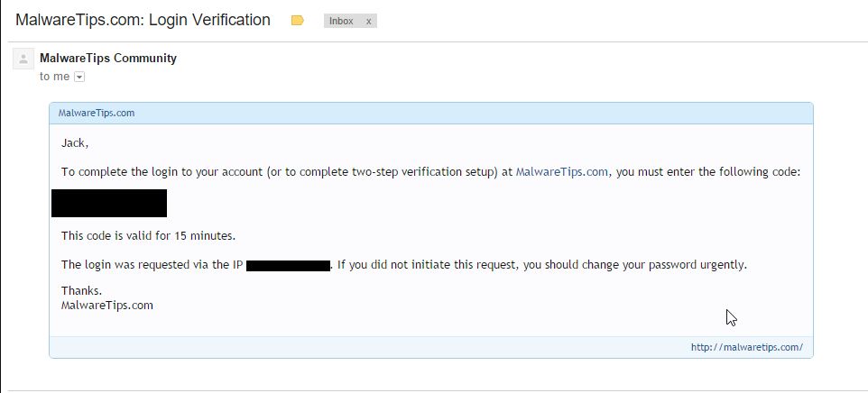The image size is (868, 393).
Task: Open the MalwareTips.com link in email header
Action: (x=97, y=114)
